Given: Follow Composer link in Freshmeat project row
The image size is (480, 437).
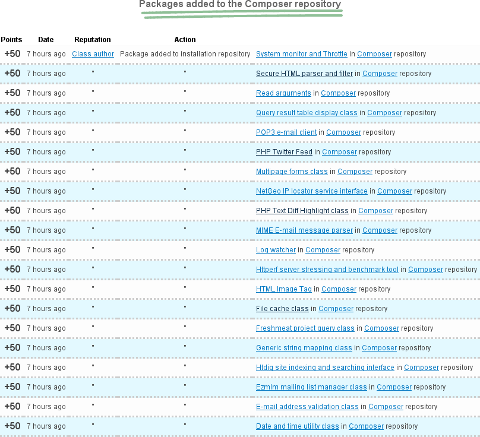Looking at the screenshot, I should coord(381,328).
